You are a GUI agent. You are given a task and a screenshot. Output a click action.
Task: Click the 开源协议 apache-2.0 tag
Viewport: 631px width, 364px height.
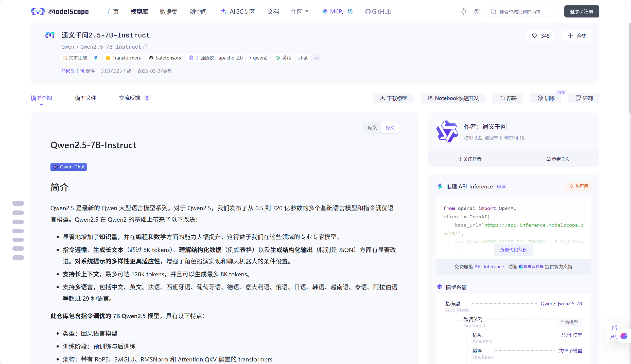pos(216,58)
